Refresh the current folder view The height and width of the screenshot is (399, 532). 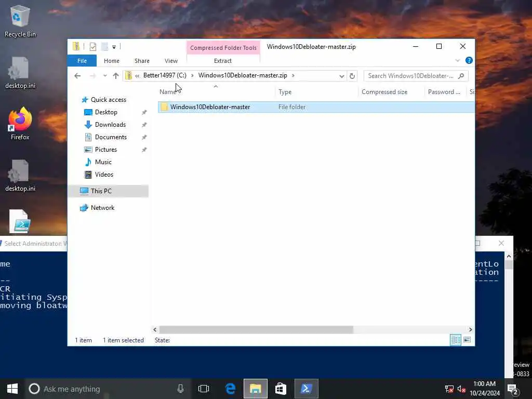click(352, 76)
